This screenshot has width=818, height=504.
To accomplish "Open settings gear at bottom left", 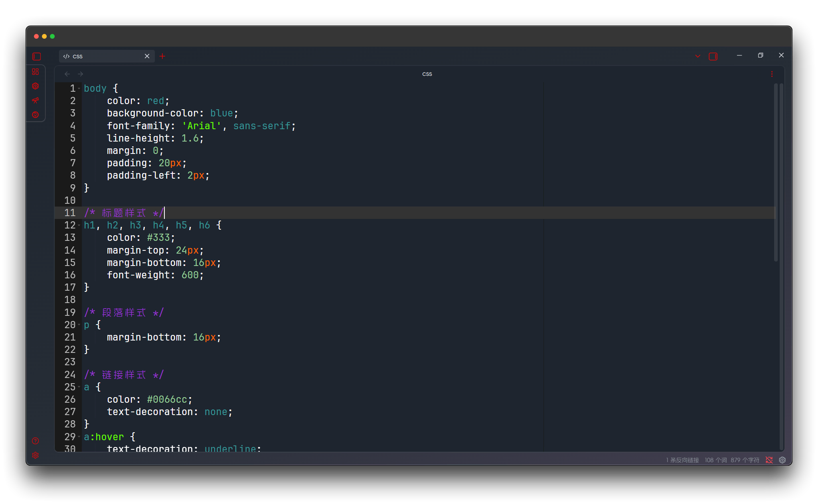I will point(36,455).
